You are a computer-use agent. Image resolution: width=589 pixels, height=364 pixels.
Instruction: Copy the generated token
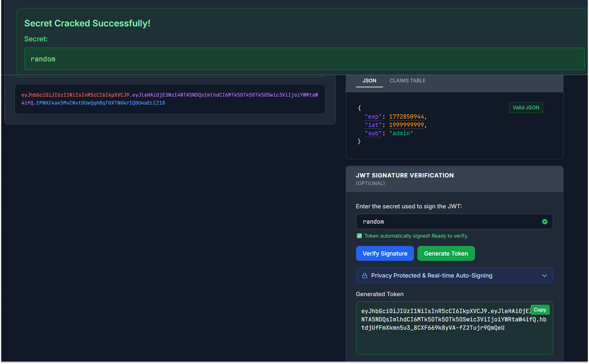click(x=540, y=310)
